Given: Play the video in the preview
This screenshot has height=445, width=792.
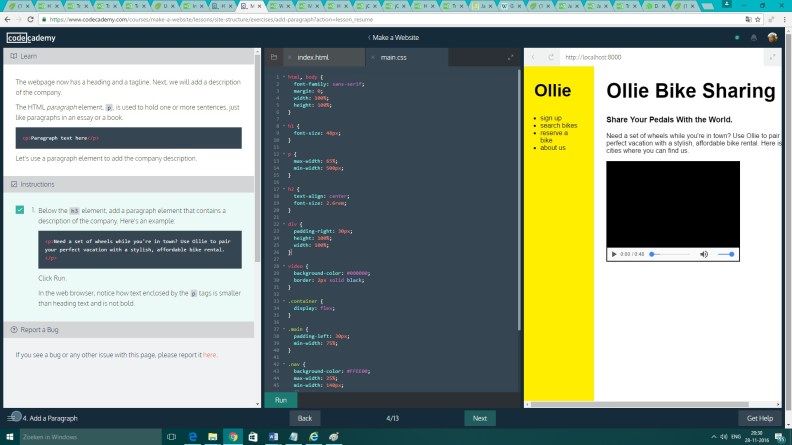Looking at the screenshot, I should [613, 254].
